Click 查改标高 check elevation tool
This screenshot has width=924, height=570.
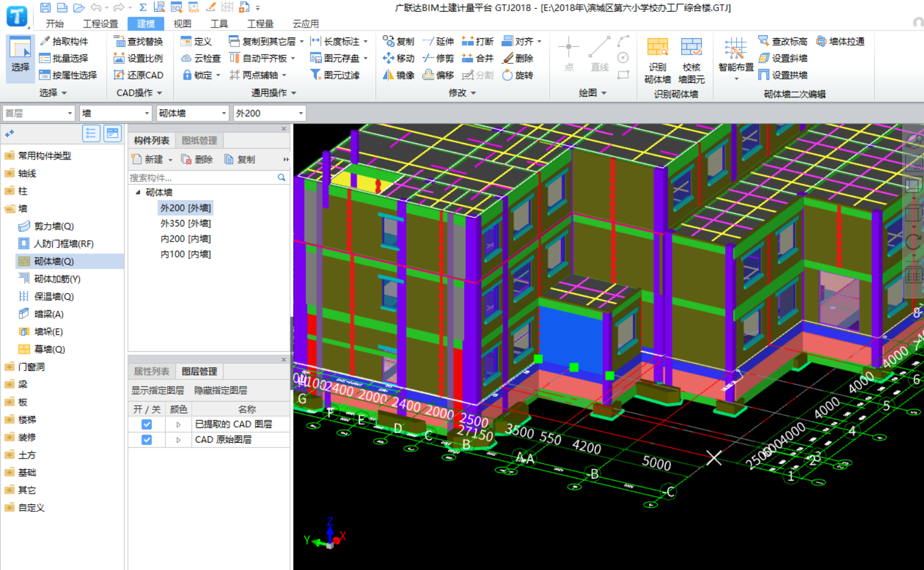click(x=783, y=41)
